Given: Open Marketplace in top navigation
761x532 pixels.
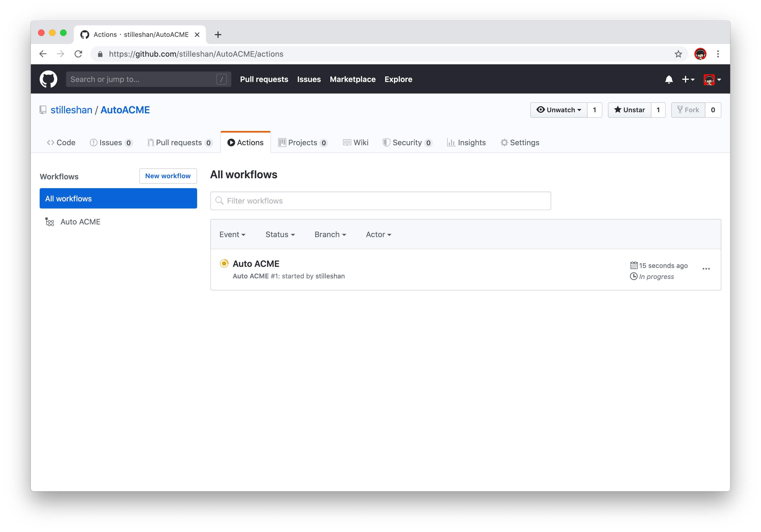Looking at the screenshot, I should point(353,79).
